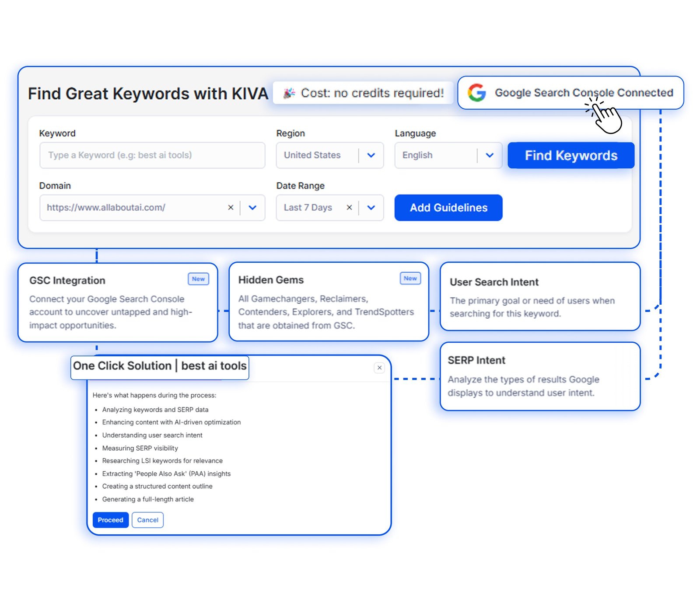The image size is (700, 602).
Task: Click the Find Keywords button
Action: pyautogui.click(x=570, y=155)
